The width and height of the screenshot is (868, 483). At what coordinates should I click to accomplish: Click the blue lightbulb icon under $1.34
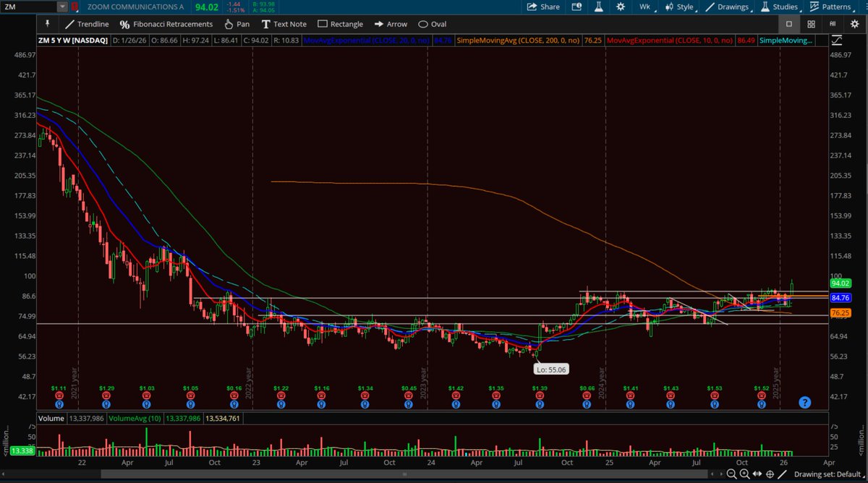[x=366, y=406]
